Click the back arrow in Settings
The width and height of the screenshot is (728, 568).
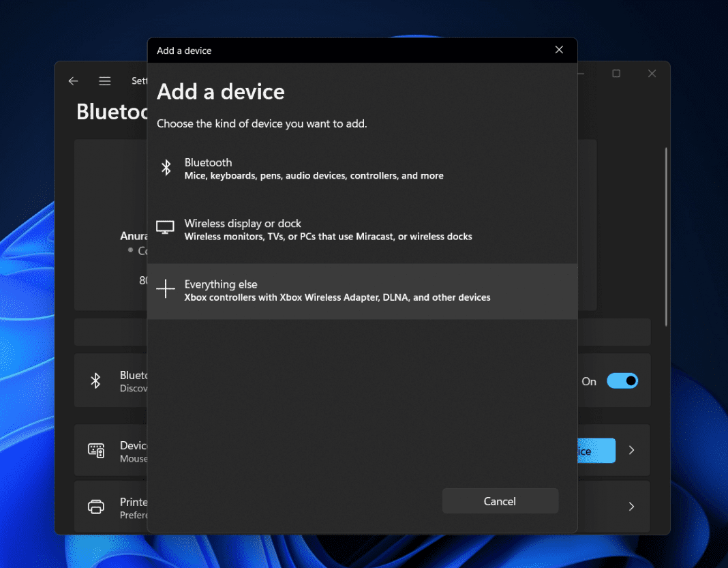[x=73, y=80]
